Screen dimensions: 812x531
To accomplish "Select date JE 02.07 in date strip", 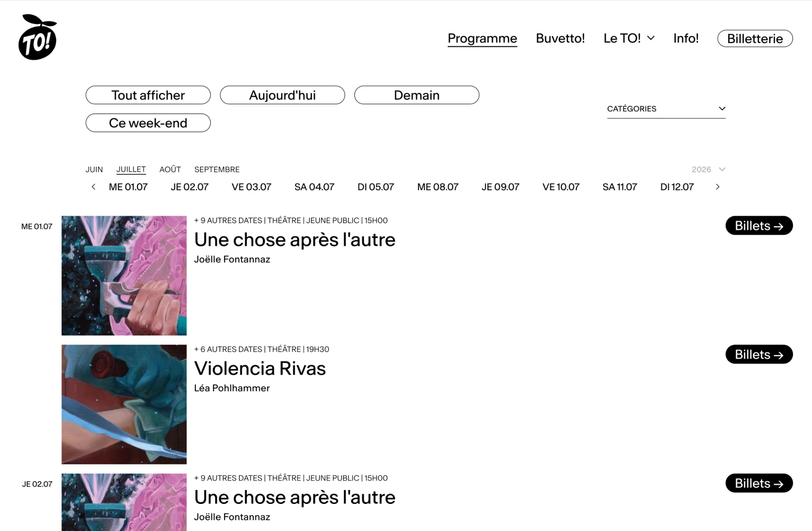I will pos(190,187).
